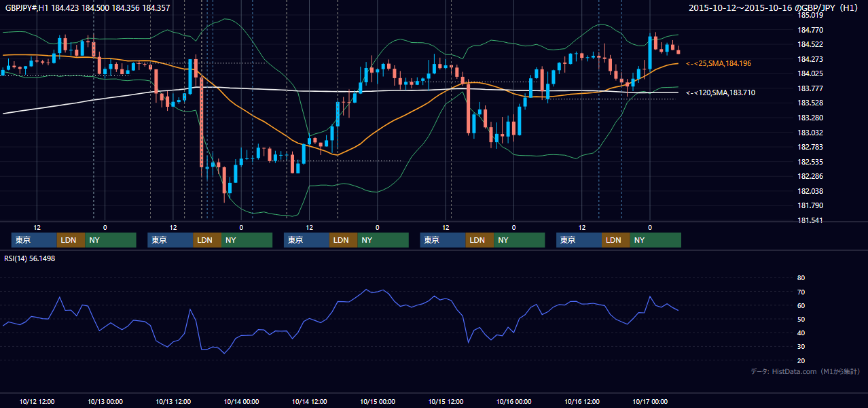Click price axis label 182.286
The width and height of the screenshot is (868, 408).
[810, 176]
